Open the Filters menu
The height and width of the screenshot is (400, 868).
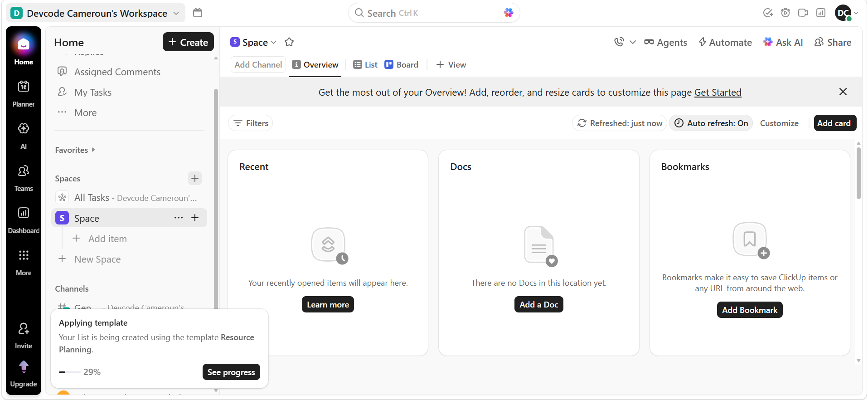tap(251, 123)
